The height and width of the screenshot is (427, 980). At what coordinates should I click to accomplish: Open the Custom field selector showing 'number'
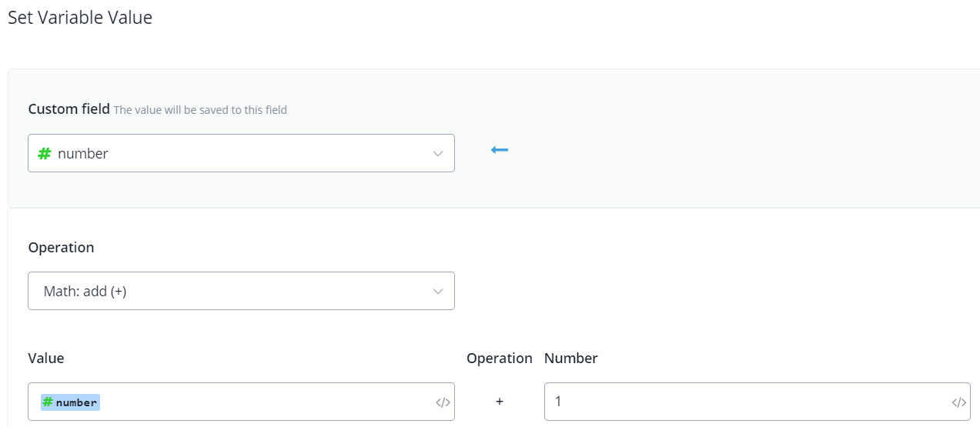tap(231, 154)
